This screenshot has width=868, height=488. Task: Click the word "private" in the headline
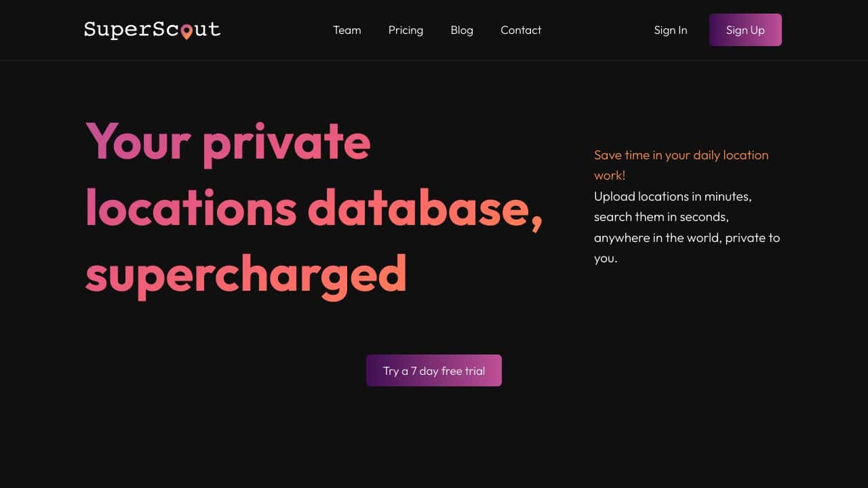point(286,142)
